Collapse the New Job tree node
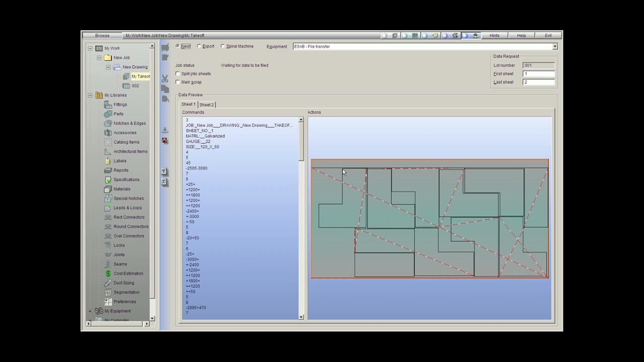This screenshot has width=644, height=362. pos(99,58)
